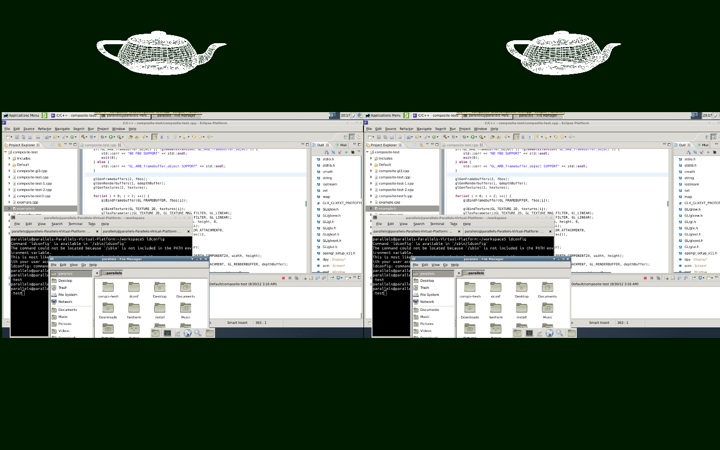Image resolution: width=720 pixels, height=450 pixels.
Task: Close first terminal tab in left copy
Action: (97, 231)
